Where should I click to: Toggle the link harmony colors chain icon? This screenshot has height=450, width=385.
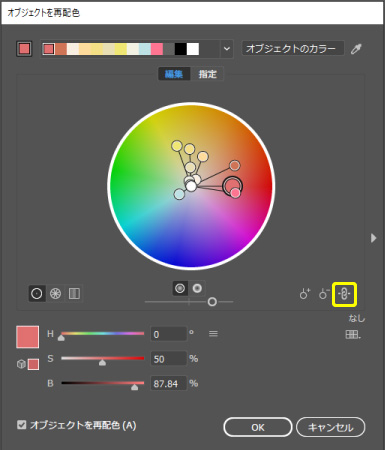click(x=344, y=294)
